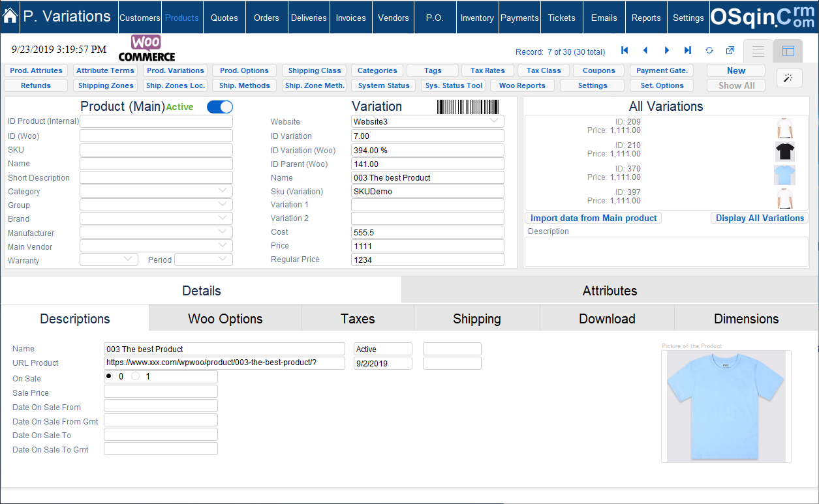
Task: Switch to form layout view icon
Action: point(788,51)
